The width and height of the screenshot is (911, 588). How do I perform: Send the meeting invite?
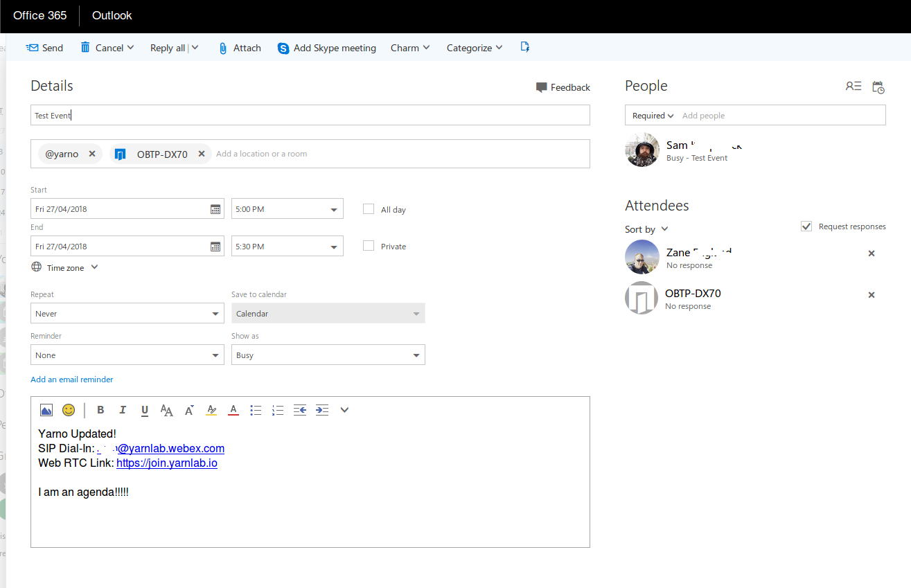[44, 48]
